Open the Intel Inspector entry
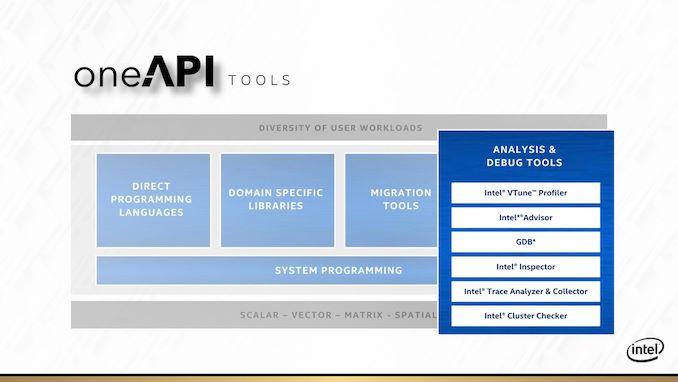 click(525, 267)
